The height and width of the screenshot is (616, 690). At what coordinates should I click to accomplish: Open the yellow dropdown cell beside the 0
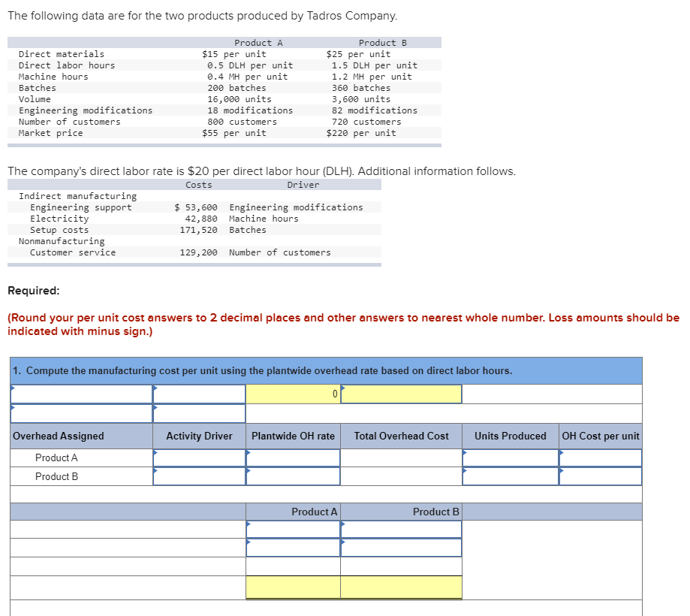(400, 393)
